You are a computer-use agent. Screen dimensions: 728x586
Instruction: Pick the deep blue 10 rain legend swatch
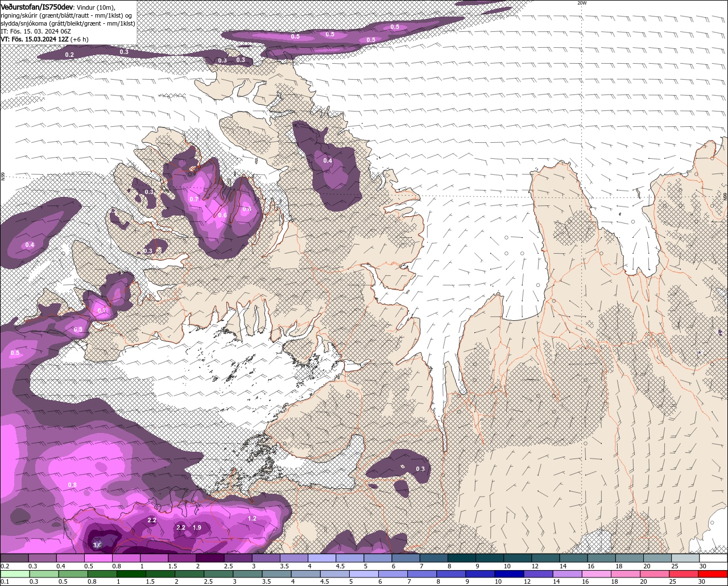coord(509,574)
